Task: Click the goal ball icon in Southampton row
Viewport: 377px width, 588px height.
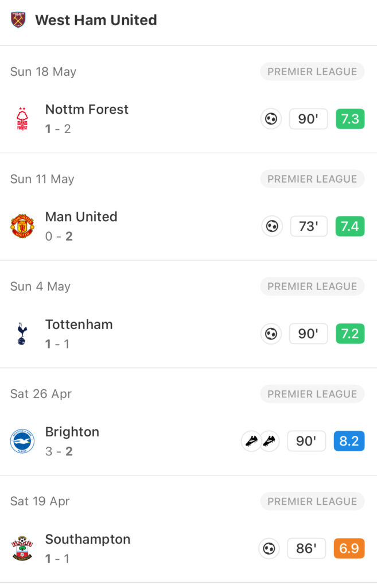Action: pyautogui.click(x=269, y=548)
